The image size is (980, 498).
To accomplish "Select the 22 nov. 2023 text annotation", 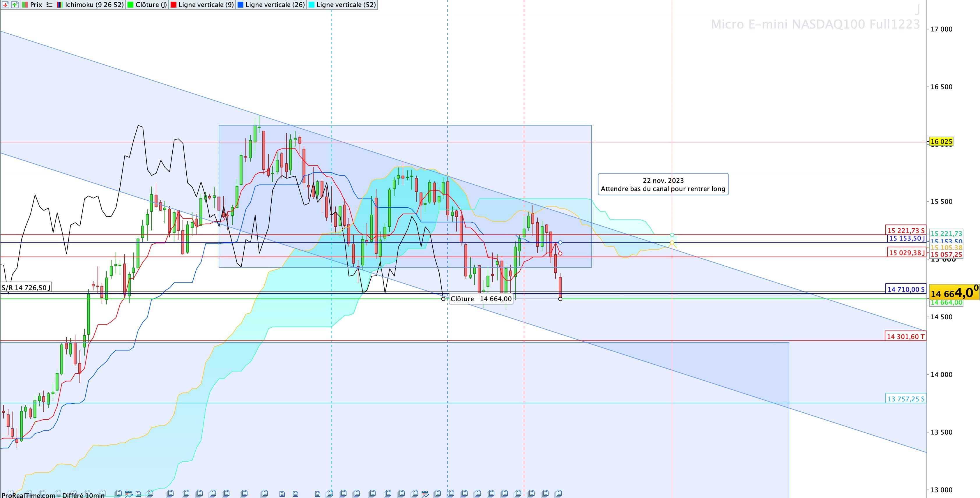I will [663, 185].
